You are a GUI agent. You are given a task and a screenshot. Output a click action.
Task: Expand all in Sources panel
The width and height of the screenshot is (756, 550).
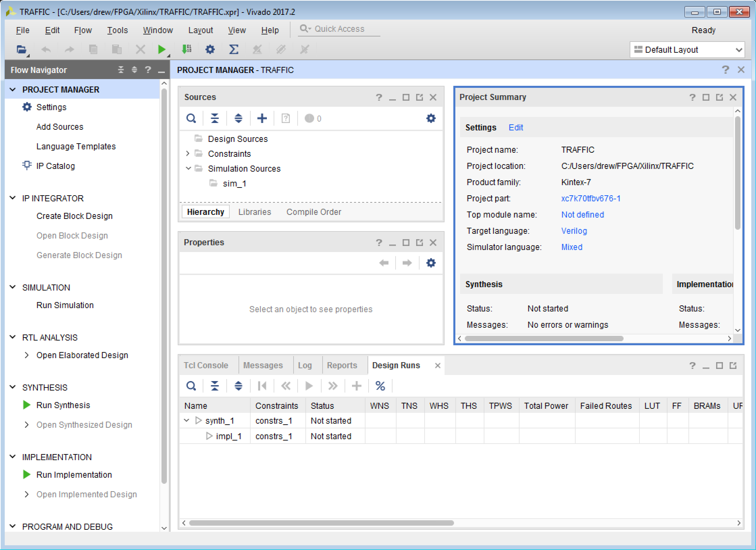[x=238, y=119]
